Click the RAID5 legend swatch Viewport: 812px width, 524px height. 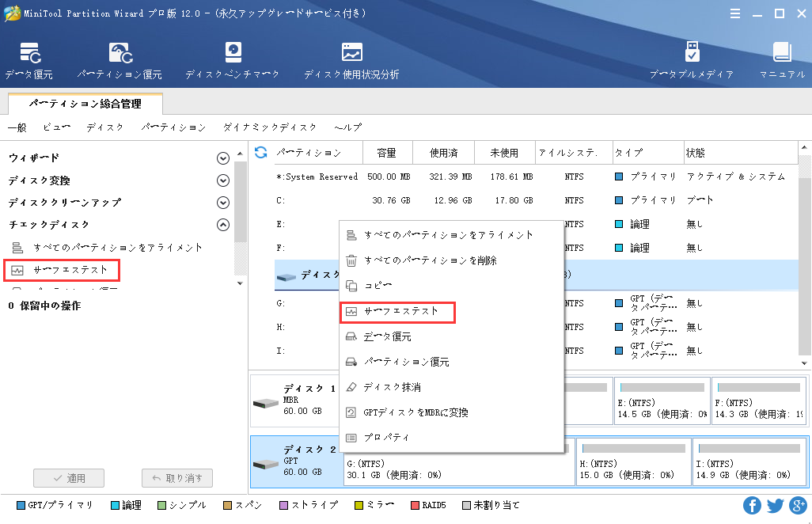[415, 505]
